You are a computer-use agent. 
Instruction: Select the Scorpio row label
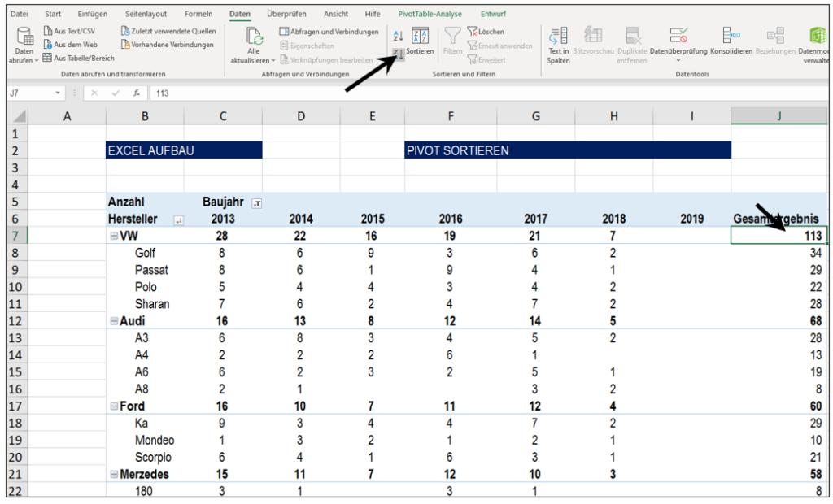point(153,458)
